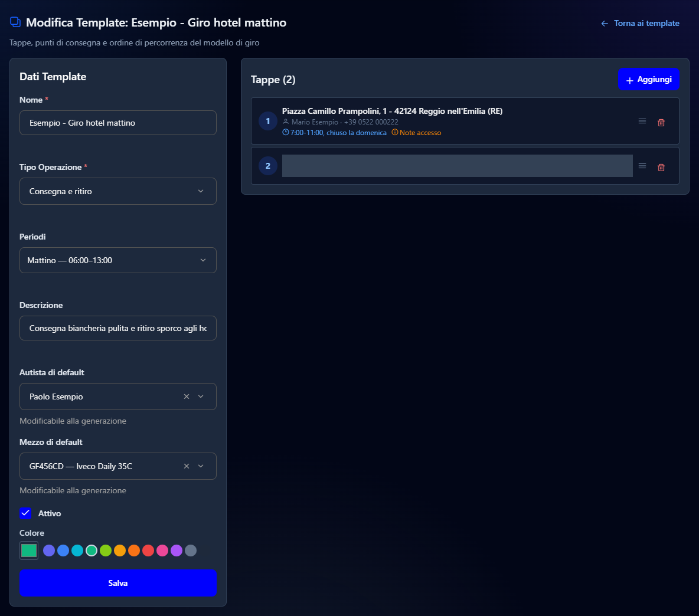Open the Tipo Operazione dropdown
The image size is (699, 616).
(x=117, y=191)
